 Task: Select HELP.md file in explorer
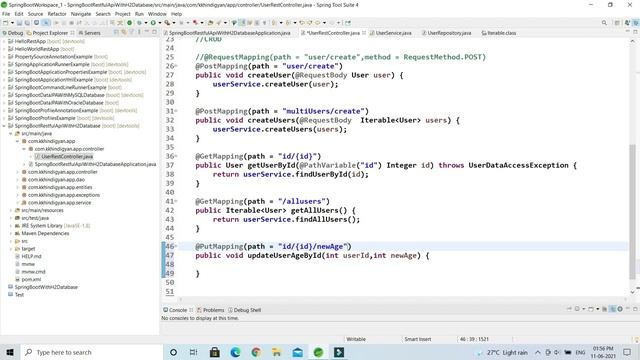click(x=28, y=256)
